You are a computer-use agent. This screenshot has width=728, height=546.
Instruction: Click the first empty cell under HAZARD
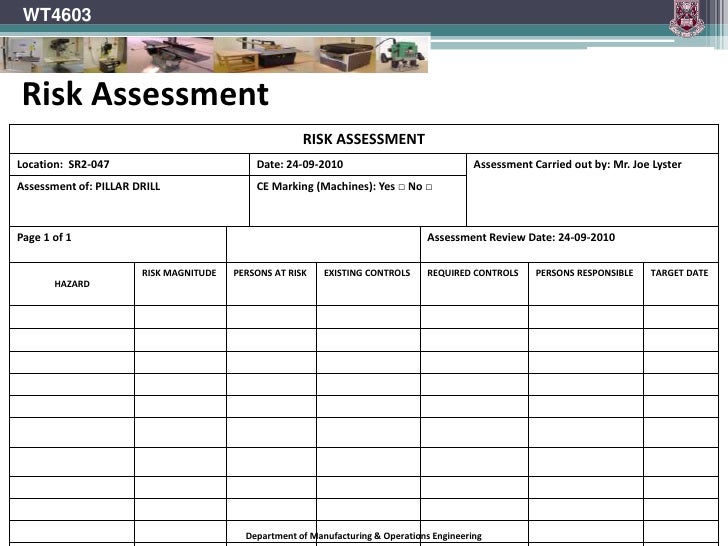[72, 317]
